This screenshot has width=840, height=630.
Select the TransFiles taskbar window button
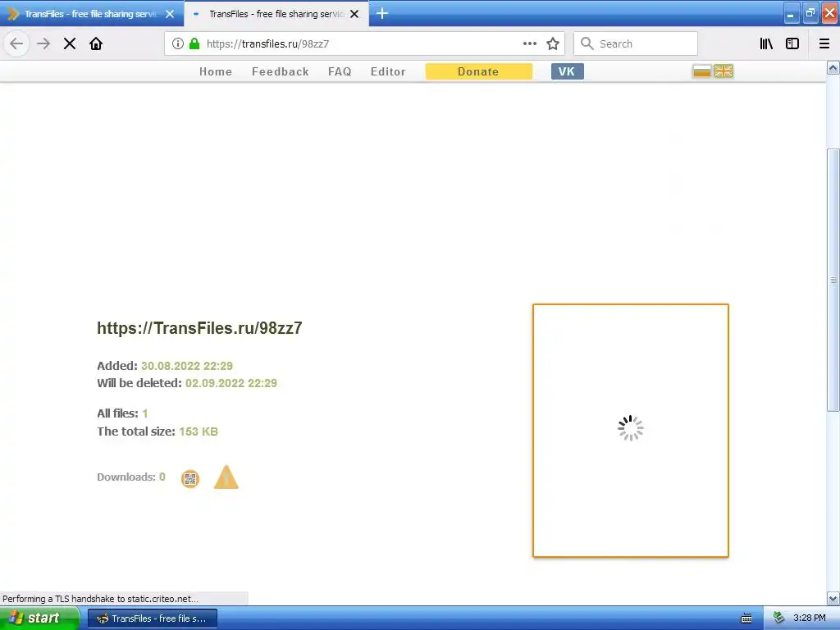(153, 619)
